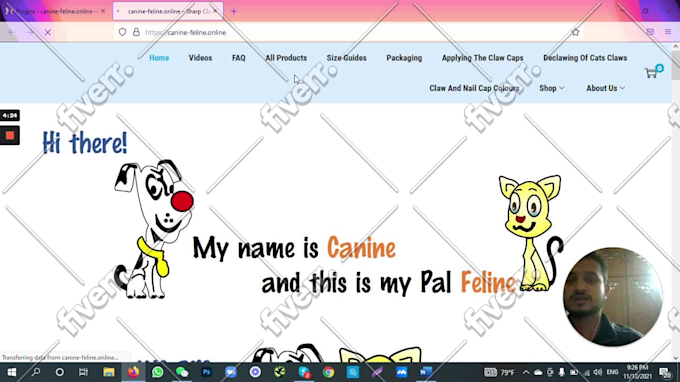Viewport: 680px width, 382px height.
Task: Open Google Chrome from taskbar
Action: click(328, 372)
